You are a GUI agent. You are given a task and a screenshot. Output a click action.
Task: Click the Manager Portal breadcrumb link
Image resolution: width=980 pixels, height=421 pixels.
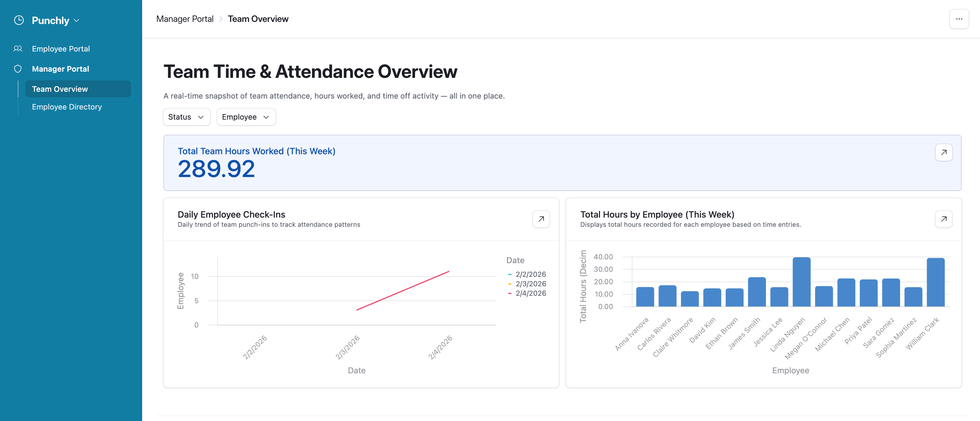(185, 19)
